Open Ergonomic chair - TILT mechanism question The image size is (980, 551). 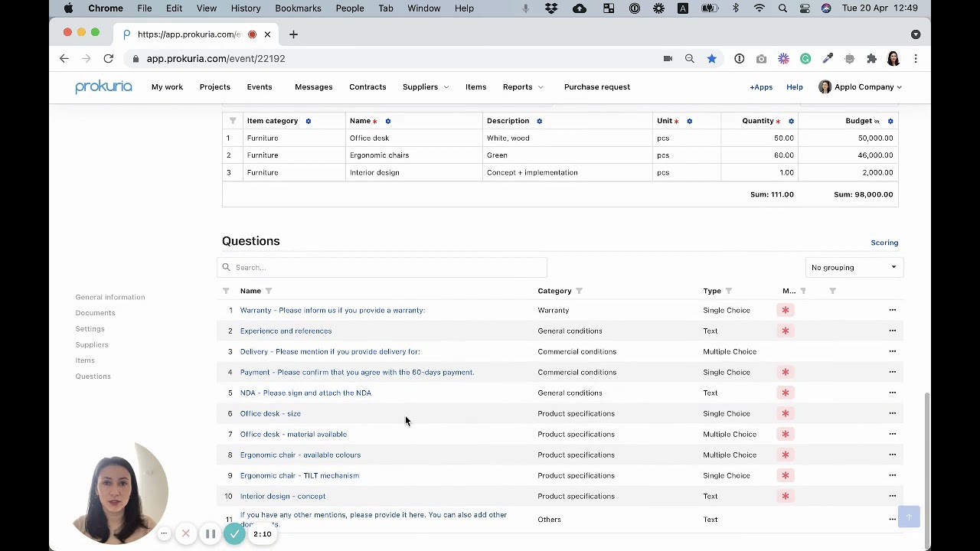tap(299, 475)
